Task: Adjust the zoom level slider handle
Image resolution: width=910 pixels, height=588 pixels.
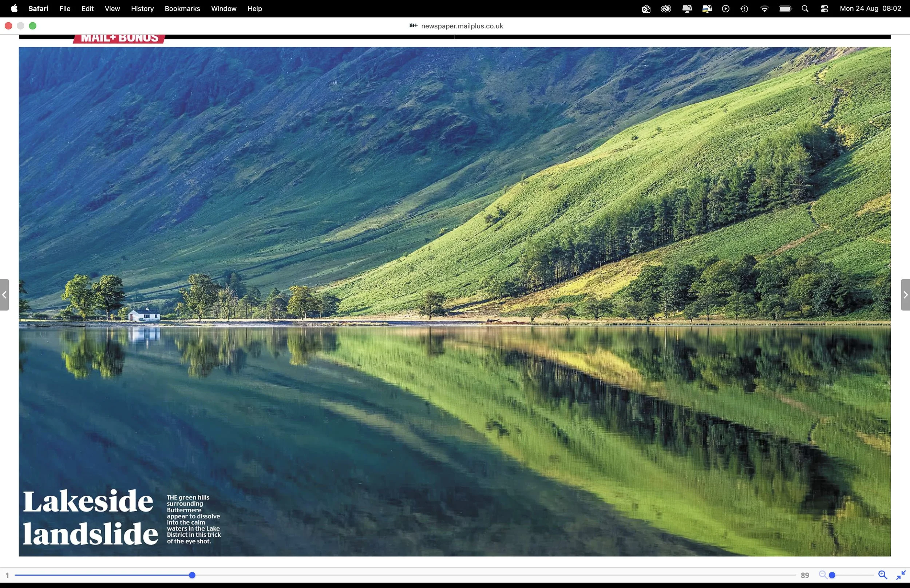Action: 832,575
